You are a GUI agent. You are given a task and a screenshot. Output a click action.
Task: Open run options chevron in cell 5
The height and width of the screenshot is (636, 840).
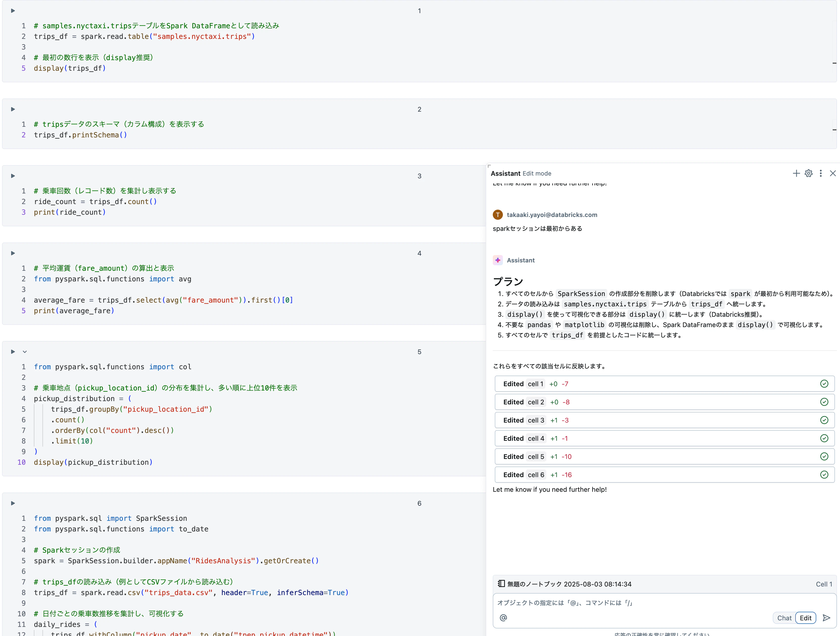25,352
